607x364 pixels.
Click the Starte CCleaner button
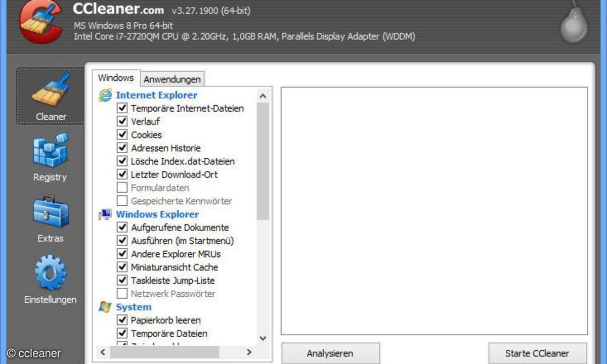pyautogui.click(x=537, y=353)
